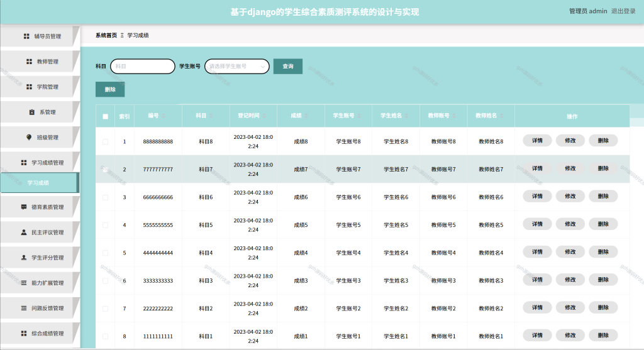The width and height of the screenshot is (644, 350).
Task: Click the grid icon beside 教师管理
Action: tap(29, 62)
